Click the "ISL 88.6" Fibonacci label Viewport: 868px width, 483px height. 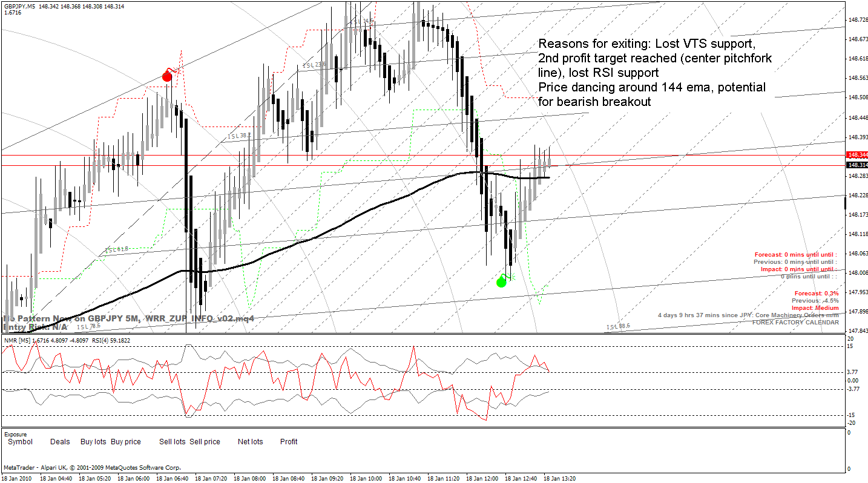618,326
